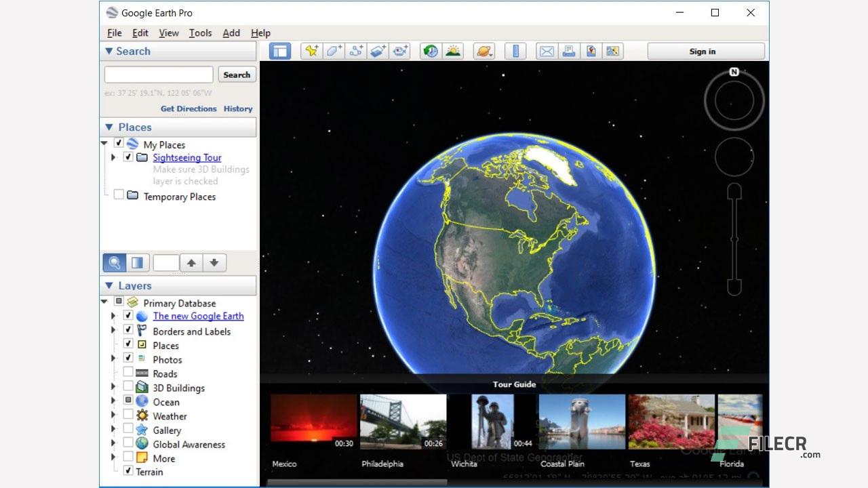Open the Get Directions link
The image size is (868, 488).
(x=189, y=108)
